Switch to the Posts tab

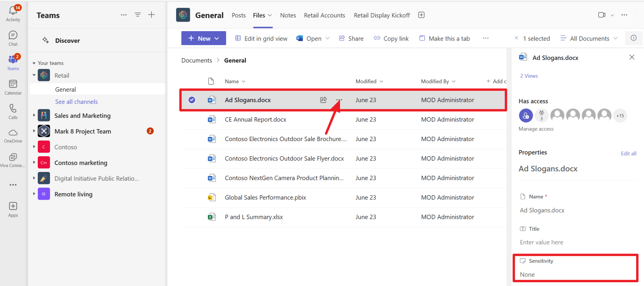[238, 15]
